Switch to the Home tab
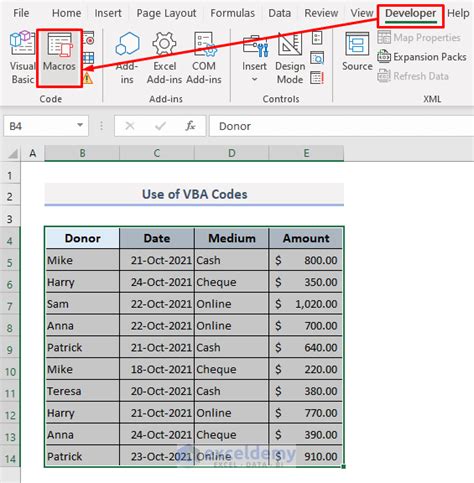Screen dimensions: 474x483 66,13
